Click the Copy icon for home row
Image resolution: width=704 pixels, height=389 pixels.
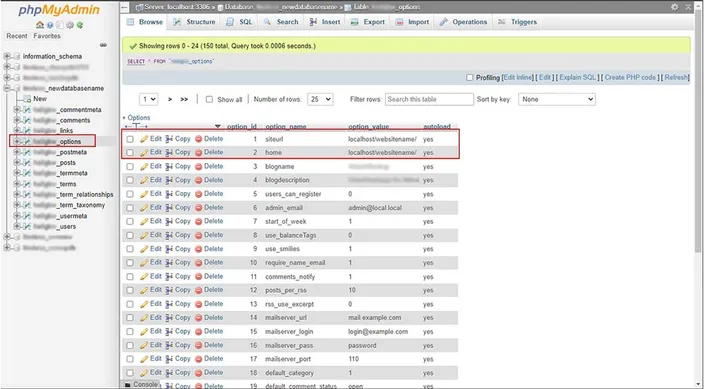point(169,152)
